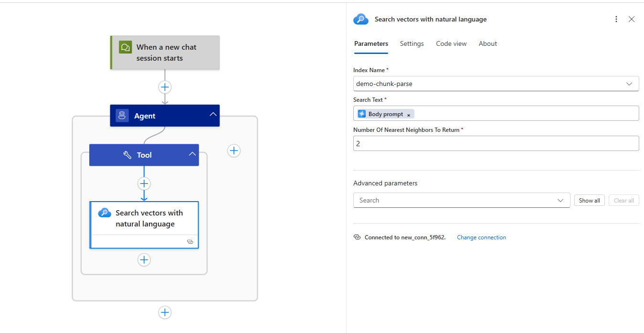Click connection link icon on Search vectors card
Screen dimensions: 644x333
(x=190, y=242)
